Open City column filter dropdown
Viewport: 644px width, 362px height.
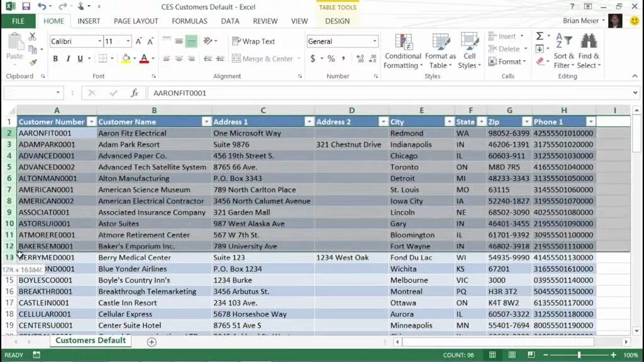pos(449,122)
